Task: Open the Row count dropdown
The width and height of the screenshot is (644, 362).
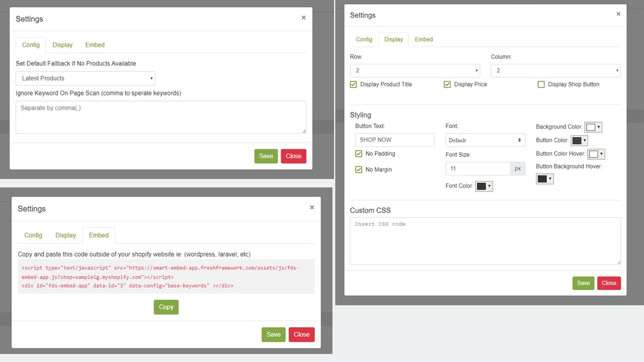Action: (x=415, y=70)
